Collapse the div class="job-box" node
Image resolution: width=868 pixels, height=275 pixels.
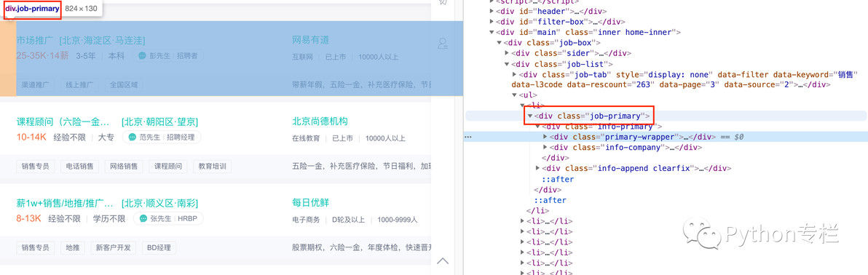pos(500,43)
